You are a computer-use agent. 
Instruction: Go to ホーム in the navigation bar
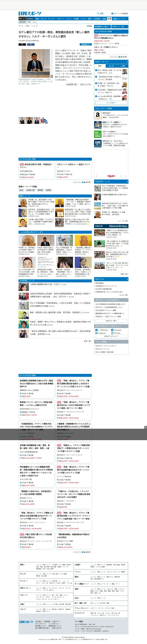22,19
